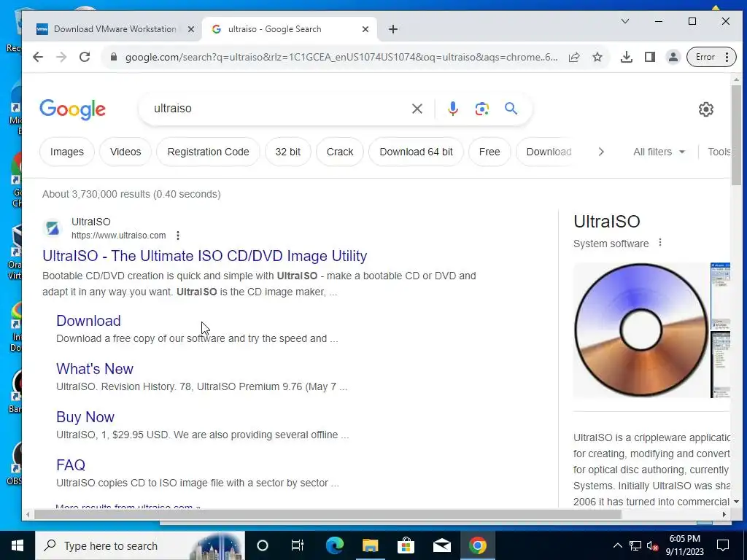
Task: Bookmark this page with the star icon
Action: pyautogui.click(x=597, y=57)
